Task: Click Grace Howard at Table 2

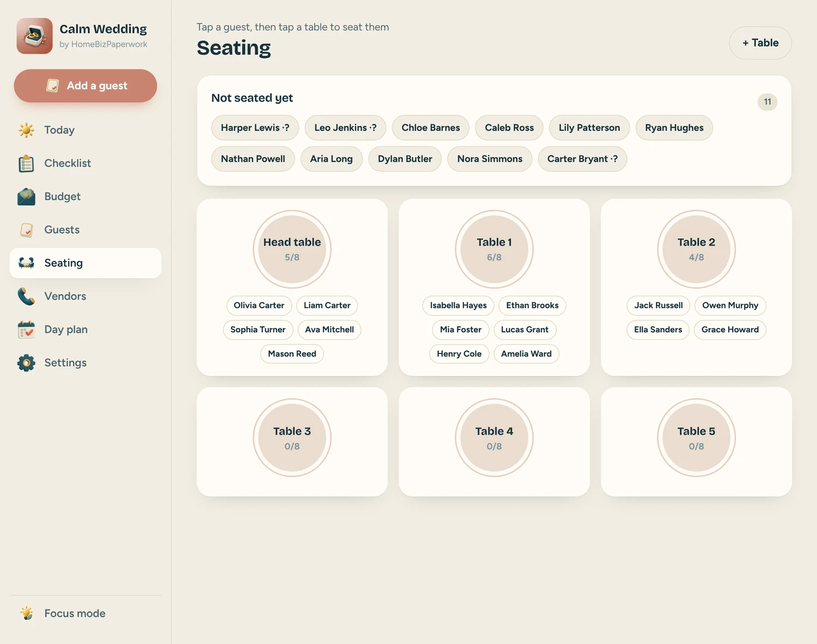Action: click(x=730, y=330)
